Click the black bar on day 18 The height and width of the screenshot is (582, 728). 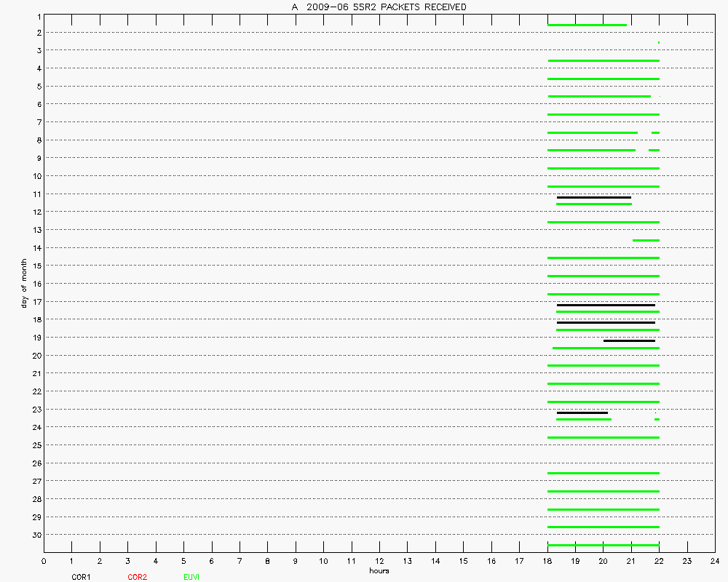click(x=606, y=322)
